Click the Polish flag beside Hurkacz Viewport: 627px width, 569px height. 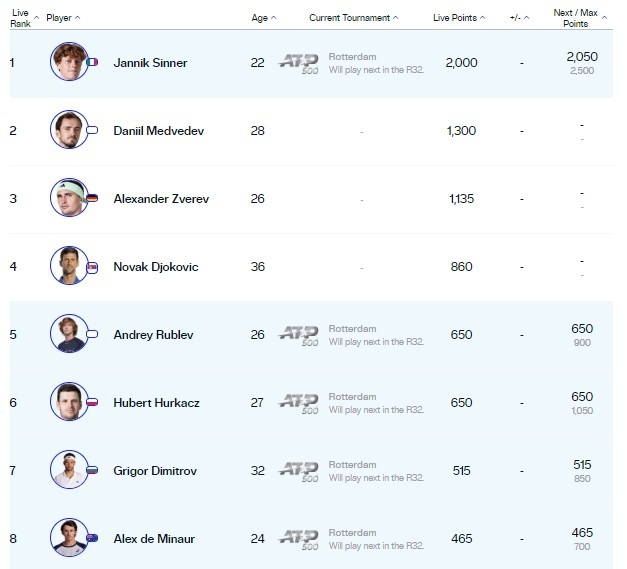coord(93,402)
